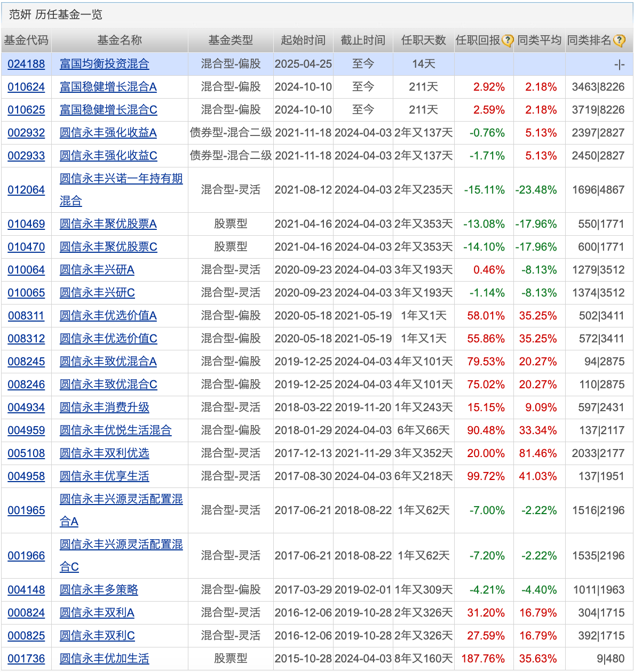Select the 圆信永丰双利优选 fund link
Screen dimensions: 634x672
click(104, 453)
